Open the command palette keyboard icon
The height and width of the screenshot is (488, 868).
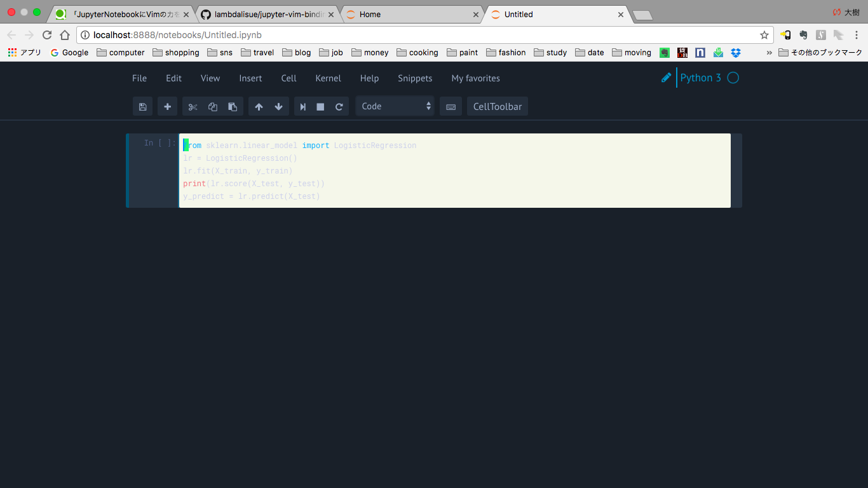coord(451,107)
